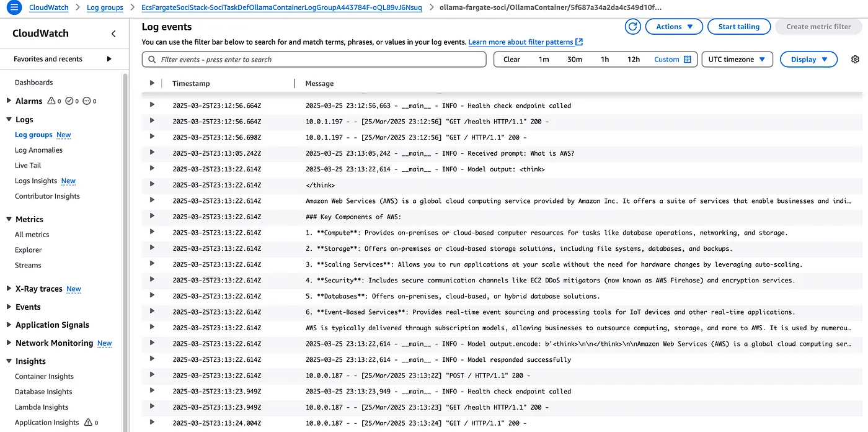Click the Filter events search field
Screen dimensions: 868x432
(x=314, y=60)
